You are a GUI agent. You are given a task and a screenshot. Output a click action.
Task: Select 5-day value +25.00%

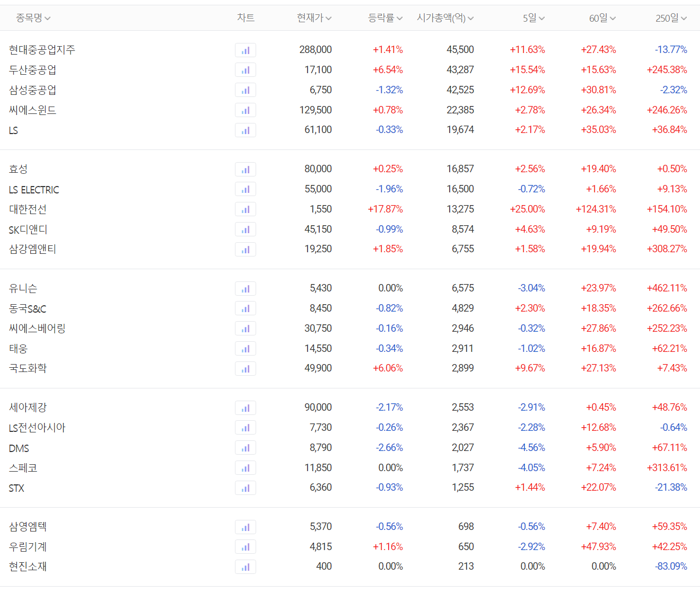(528, 209)
